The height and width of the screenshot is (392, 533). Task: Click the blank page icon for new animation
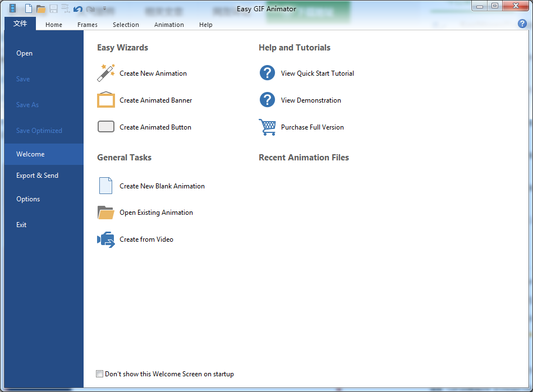pos(105,186)
